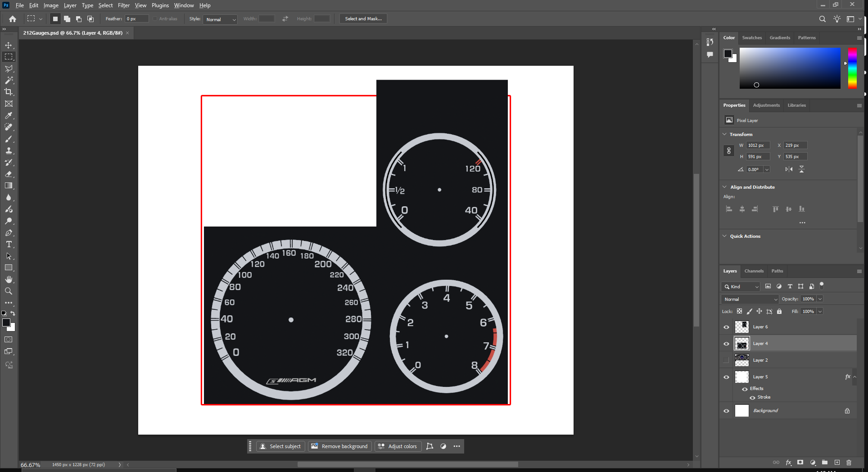Select the Clone Stamp tool
Image resolution: width=868 pixels, height=472 pixels.
pyautogui.click(x=9, y=150)
